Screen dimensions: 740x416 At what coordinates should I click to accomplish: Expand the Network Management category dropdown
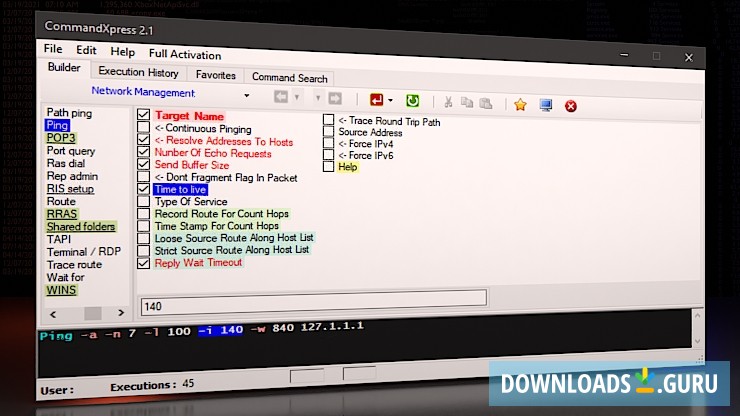coord(247,95)
